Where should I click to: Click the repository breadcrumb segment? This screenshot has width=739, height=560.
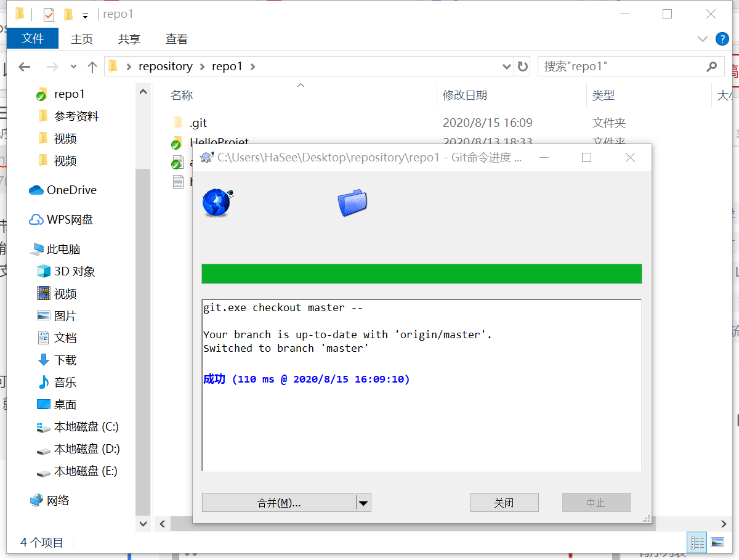pyautogui.click(x=166, y=66)
